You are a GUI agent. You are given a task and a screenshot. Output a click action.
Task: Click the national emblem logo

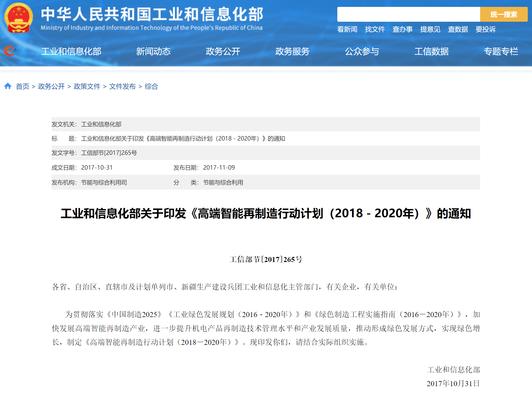pyautogui.click(x=19, y=17)
